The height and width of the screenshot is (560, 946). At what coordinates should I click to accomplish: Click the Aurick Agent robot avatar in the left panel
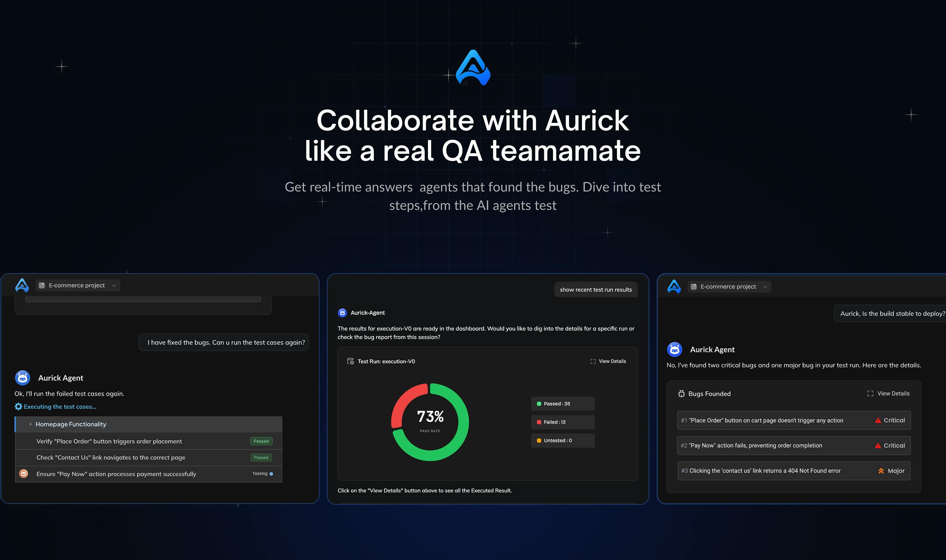pyautogui.click(x=23, y=378)
